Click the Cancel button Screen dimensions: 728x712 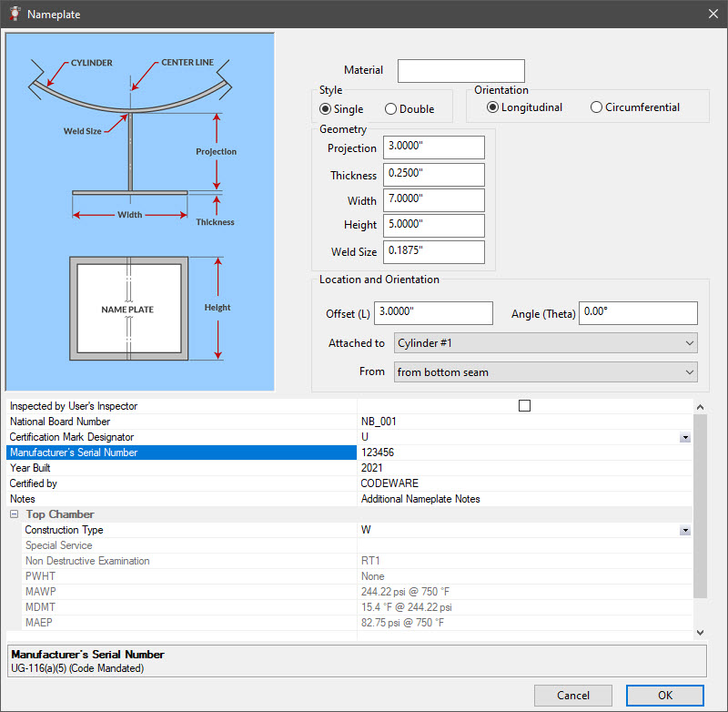(x=573, y=696)
